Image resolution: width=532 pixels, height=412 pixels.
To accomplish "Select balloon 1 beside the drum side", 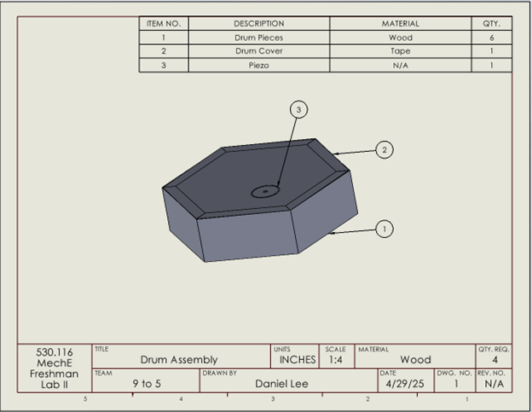I will coord(385,229).
